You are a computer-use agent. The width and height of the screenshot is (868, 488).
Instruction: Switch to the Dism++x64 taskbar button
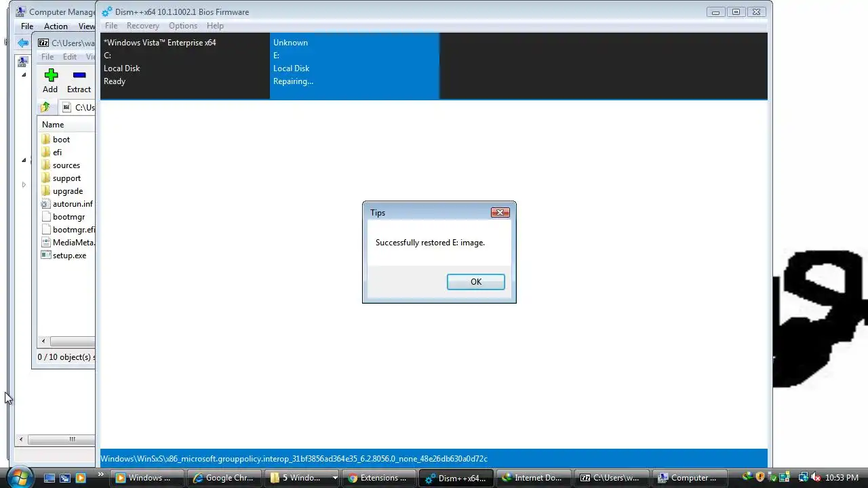coord(456,478)
